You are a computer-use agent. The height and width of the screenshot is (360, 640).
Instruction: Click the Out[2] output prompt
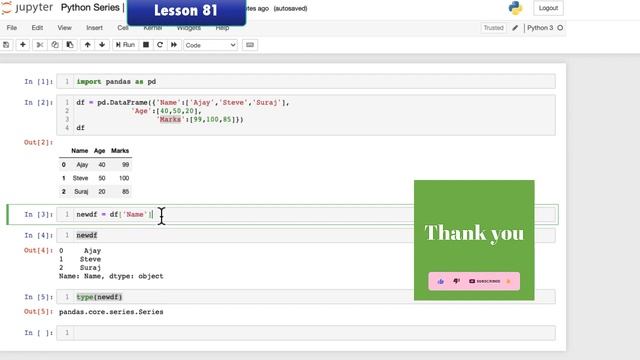(x=38, y=142)
